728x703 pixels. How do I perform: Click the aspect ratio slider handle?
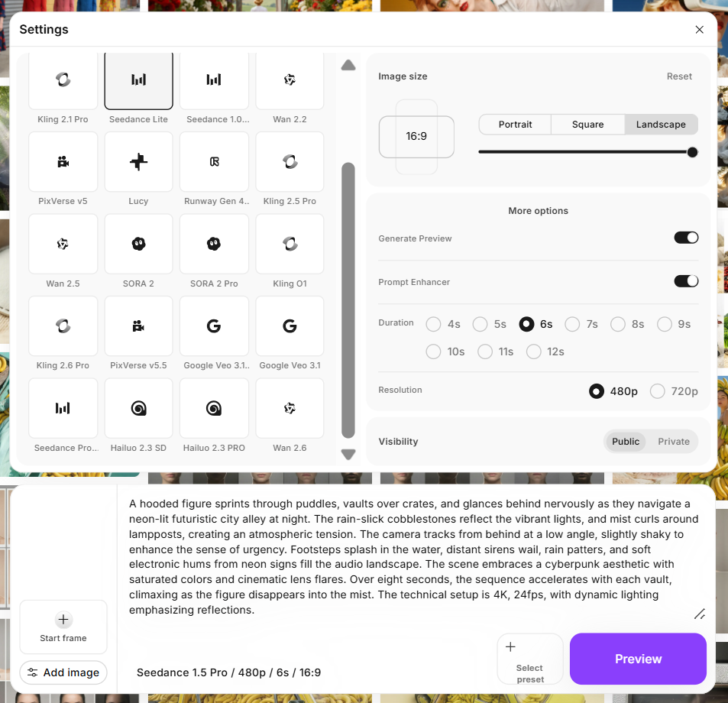[x=692, y=152]
